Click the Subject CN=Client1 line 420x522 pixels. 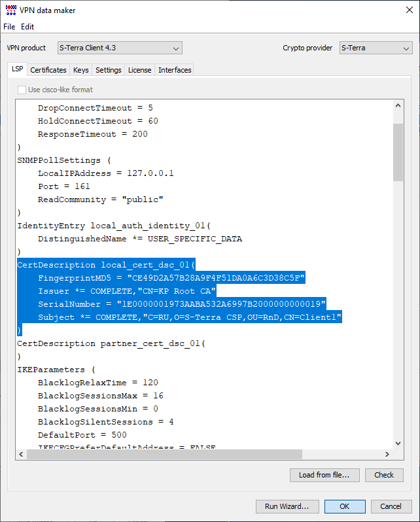[190, 317]
